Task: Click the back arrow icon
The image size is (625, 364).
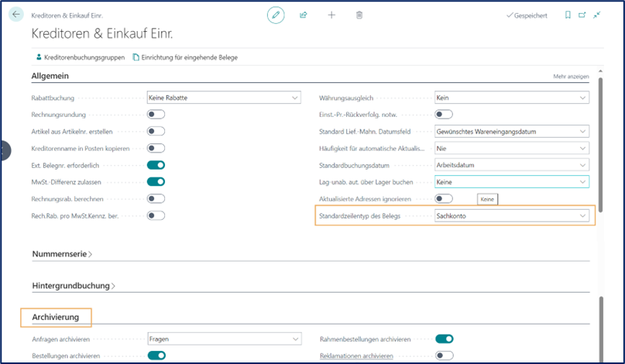Action: coord(16,15)
